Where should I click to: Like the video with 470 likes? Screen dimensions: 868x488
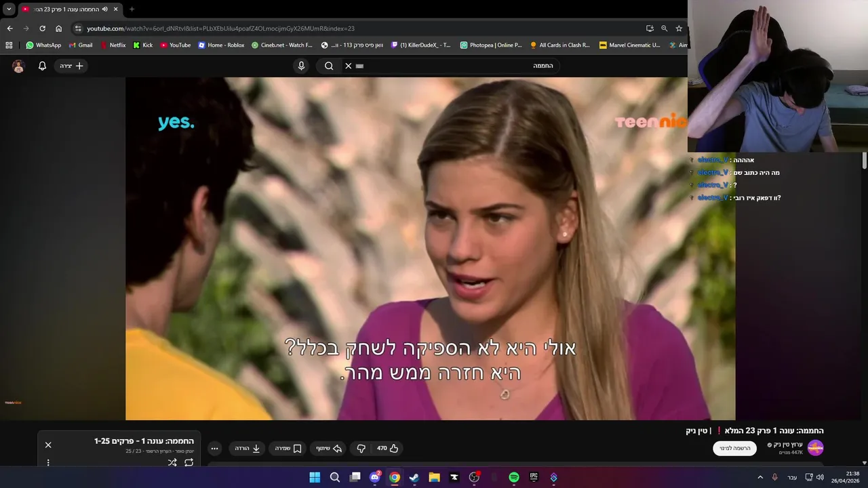[x=388, y=448]
